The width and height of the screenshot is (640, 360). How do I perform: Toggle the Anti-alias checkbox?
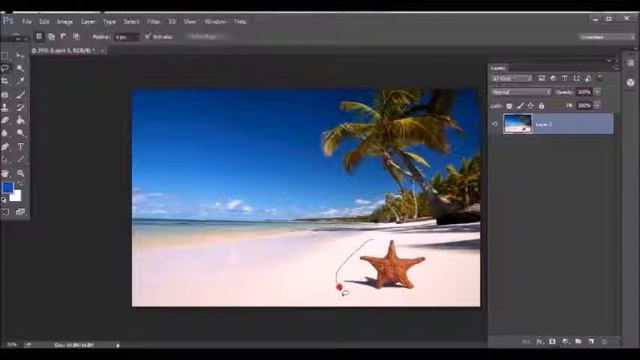(x=147, y=36)
